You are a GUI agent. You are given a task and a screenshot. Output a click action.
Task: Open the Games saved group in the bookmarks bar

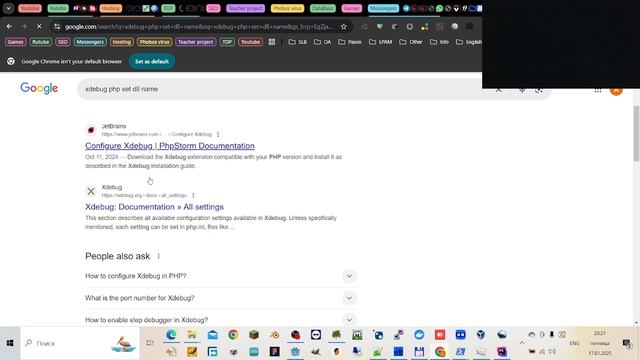tap(16, 42)
